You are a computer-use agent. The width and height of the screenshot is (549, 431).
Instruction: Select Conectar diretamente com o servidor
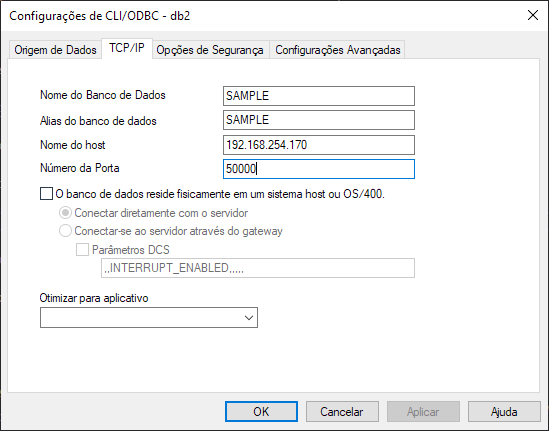[x=65, y=213]
